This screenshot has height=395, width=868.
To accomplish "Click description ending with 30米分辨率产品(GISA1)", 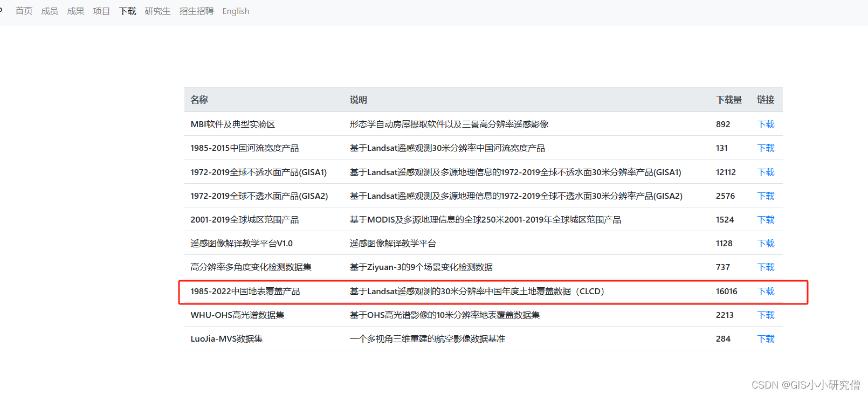I will 515,172.
